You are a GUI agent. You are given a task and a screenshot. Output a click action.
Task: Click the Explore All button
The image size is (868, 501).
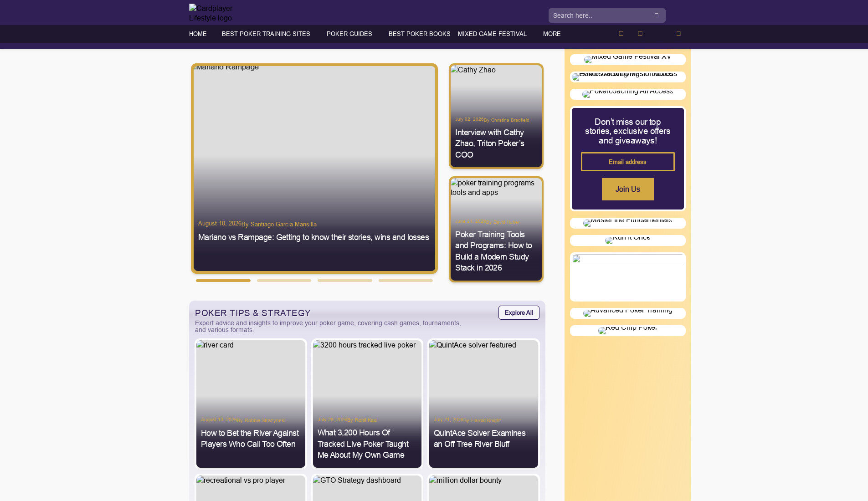(519, 312)
